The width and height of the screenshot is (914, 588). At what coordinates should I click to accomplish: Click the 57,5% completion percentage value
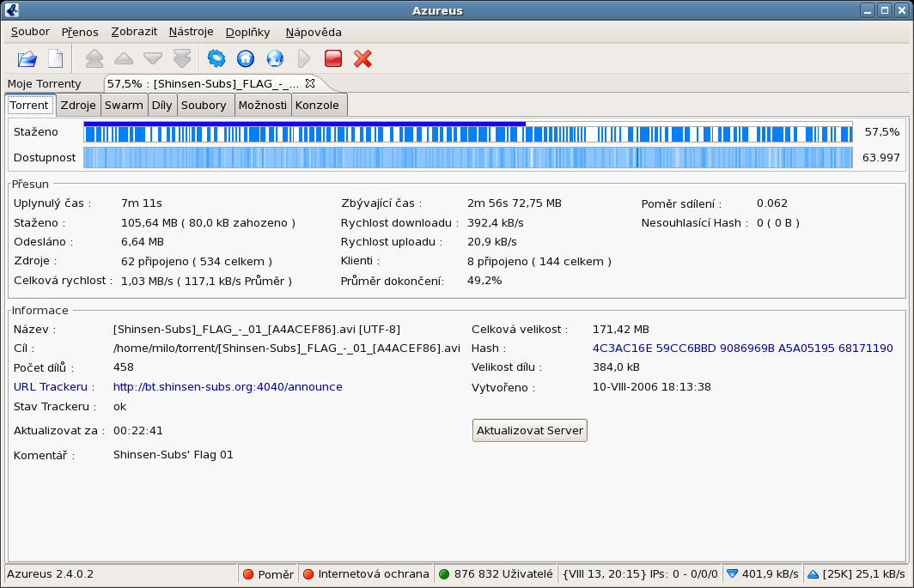point(882,132)
